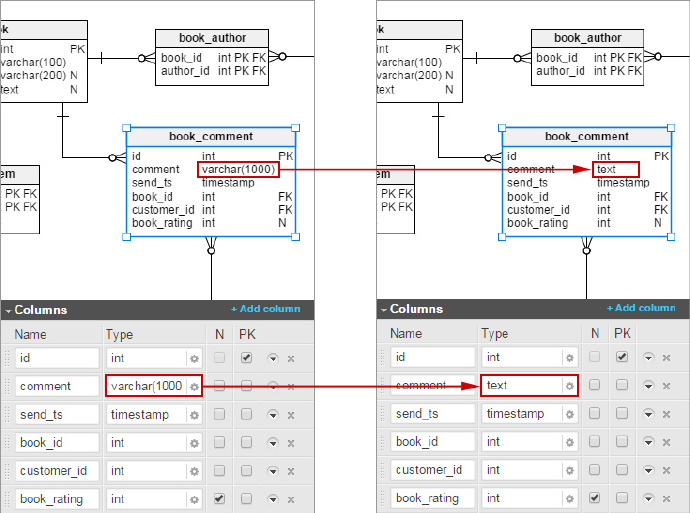
Task: Open type settings gear for send_ts, right panel
Action: click(569, 414)
